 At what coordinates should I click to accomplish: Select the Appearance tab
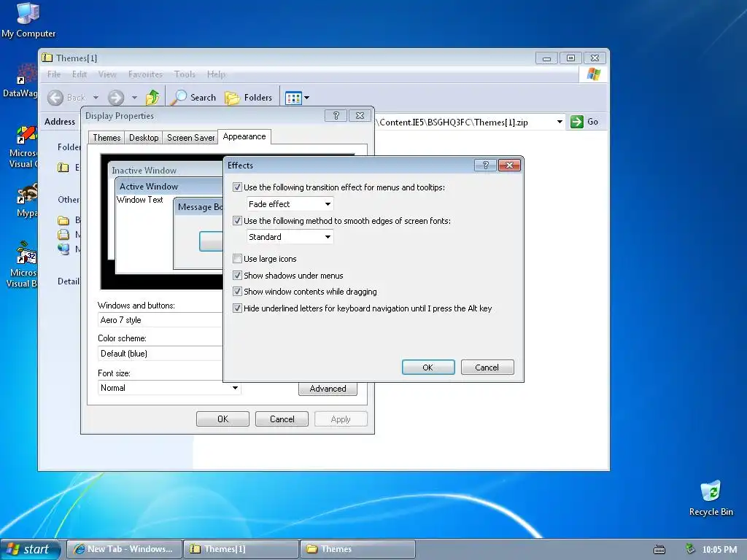(244, 136)
